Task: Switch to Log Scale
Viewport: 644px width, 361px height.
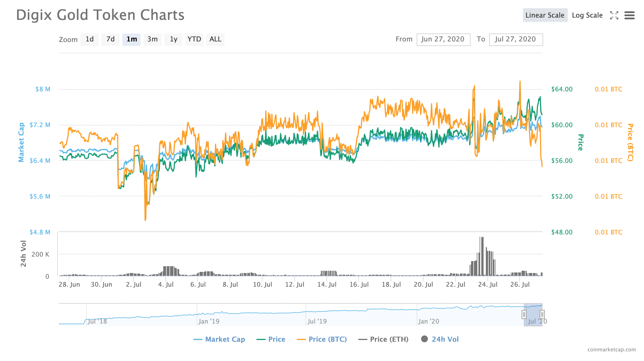Action: 587,15
